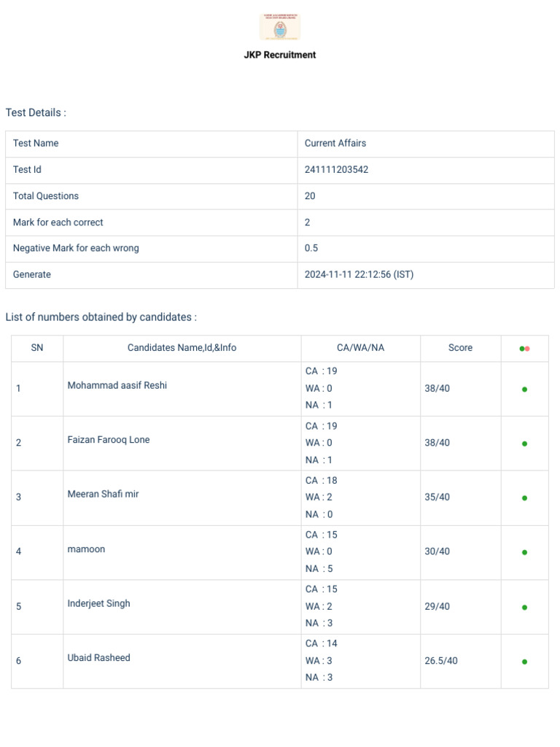Click green status dot for Meeran Shafi mir
Screen dimensions: 560x747
pos(524,498)
